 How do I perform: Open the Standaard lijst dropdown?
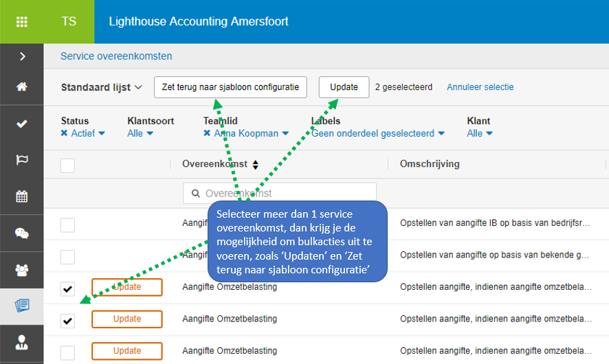101,87
